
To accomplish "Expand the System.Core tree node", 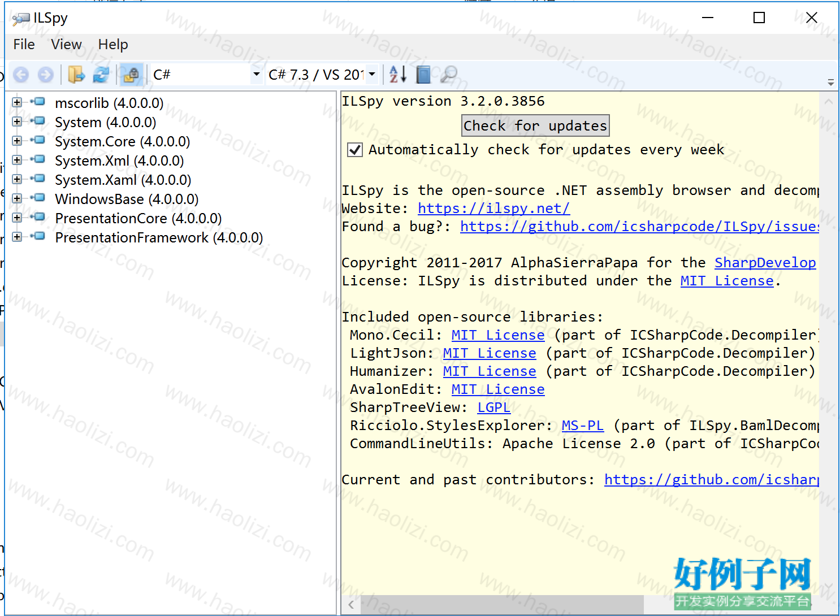I will [x=17, y=141].
